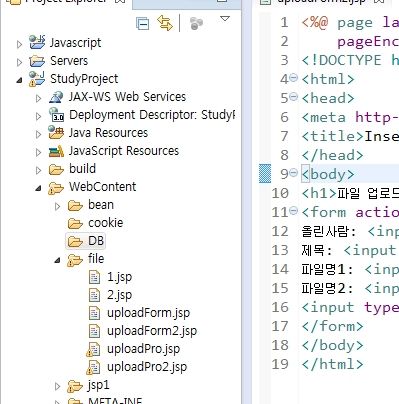Screen dimensions: 399x404
Task: Select 1.jsp in the tree
Action: pyautogui.click(x=120, y=277)
